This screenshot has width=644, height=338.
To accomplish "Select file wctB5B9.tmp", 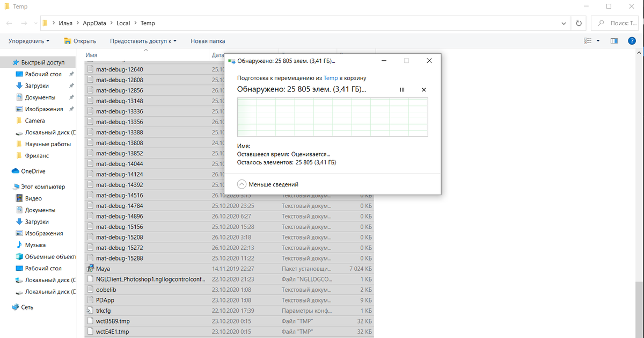I will [x=229, y=321].
